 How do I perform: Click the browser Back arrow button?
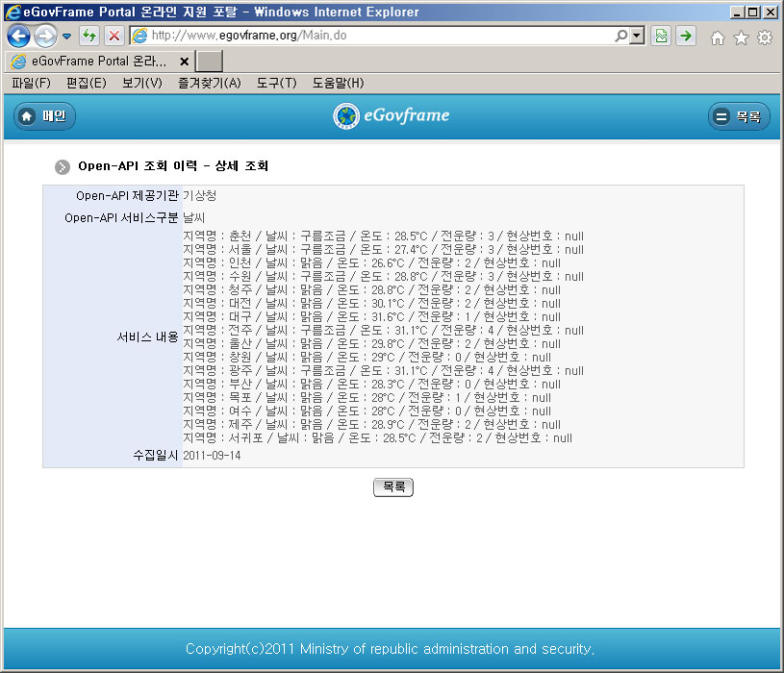coord(18,37)
